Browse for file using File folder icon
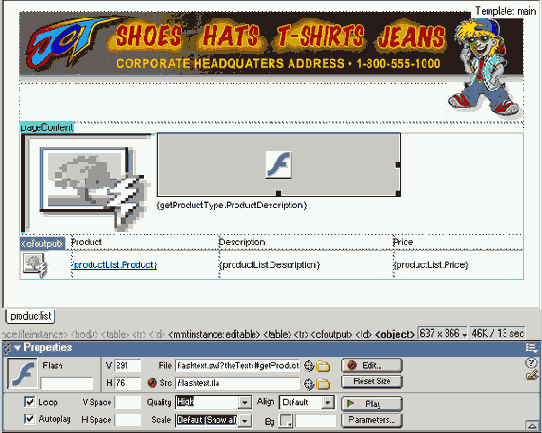Screen dimensions: 542x433 pos(323,366)
